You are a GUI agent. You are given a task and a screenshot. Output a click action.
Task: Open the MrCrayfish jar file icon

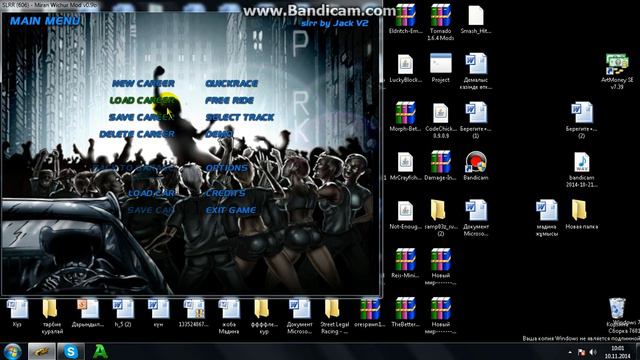(x=405, y=162)
